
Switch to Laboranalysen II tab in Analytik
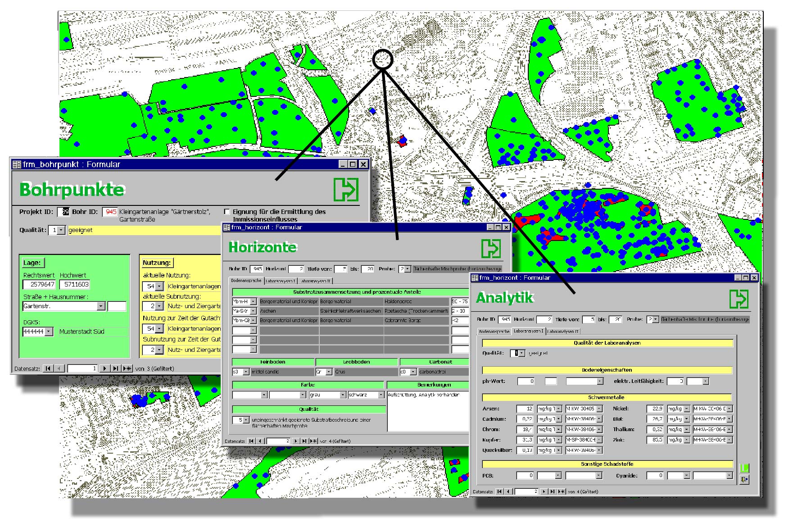click(563, 331)
